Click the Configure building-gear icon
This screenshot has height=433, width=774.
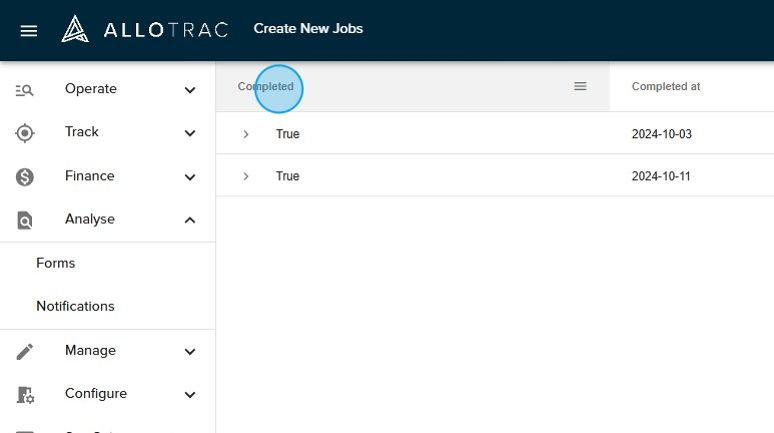[25, 395]
